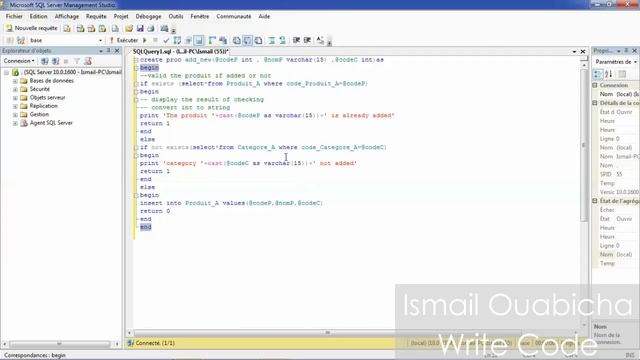The image size is (640, 360).
Task: Click the Print icon in the toolbar
Action: (x=151, y=28)
